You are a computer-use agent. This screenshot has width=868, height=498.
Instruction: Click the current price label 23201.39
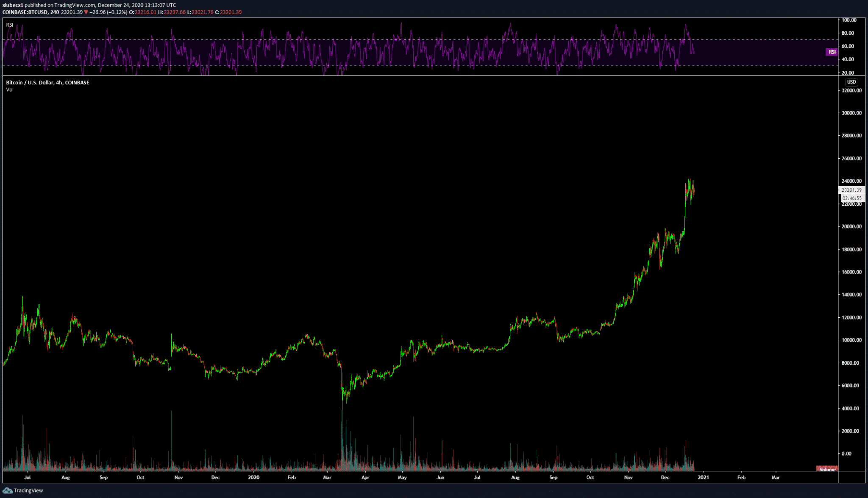click(x=851, y=190)
